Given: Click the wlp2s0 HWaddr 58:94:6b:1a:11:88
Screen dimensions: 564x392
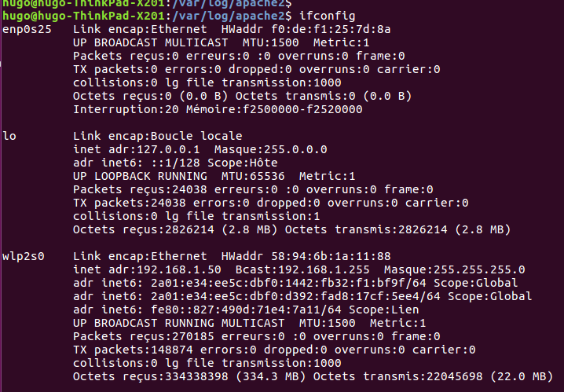Looking at the screenshot, I should tap(331, 256).
